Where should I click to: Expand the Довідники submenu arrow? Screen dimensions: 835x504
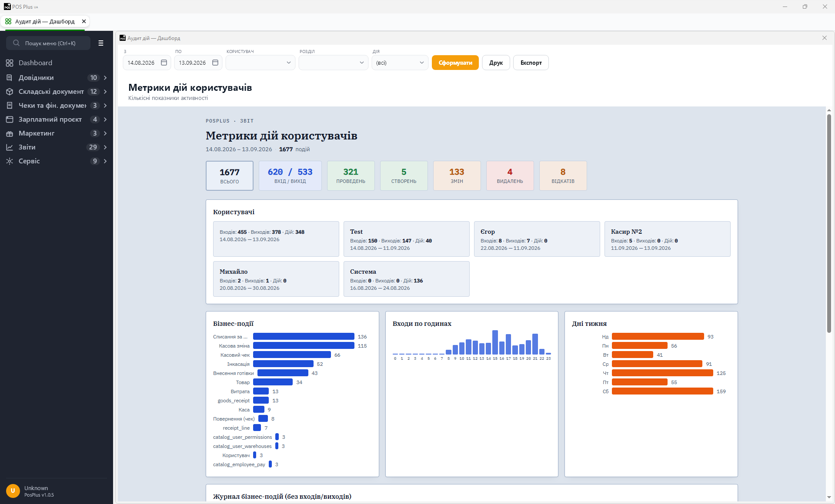point(105,78)
